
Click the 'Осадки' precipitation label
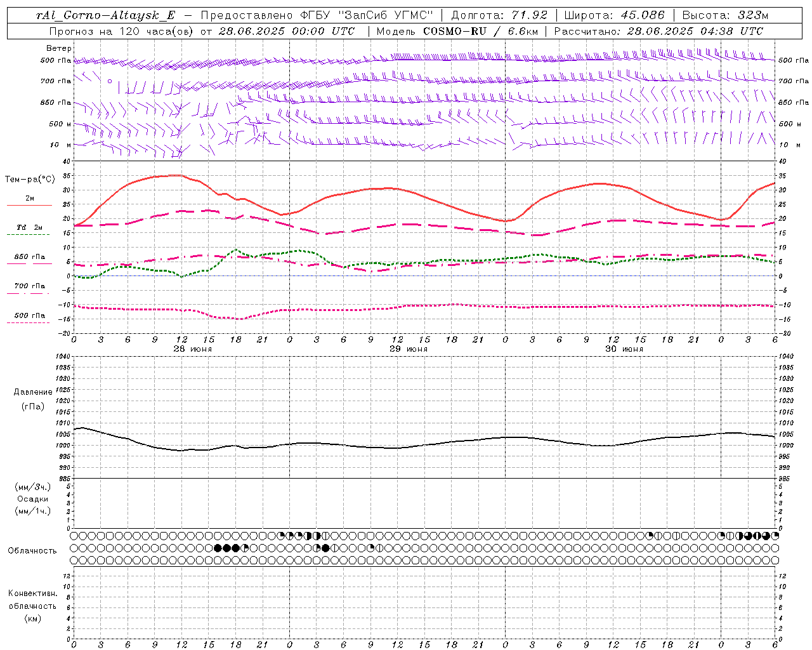click(32, 499)
